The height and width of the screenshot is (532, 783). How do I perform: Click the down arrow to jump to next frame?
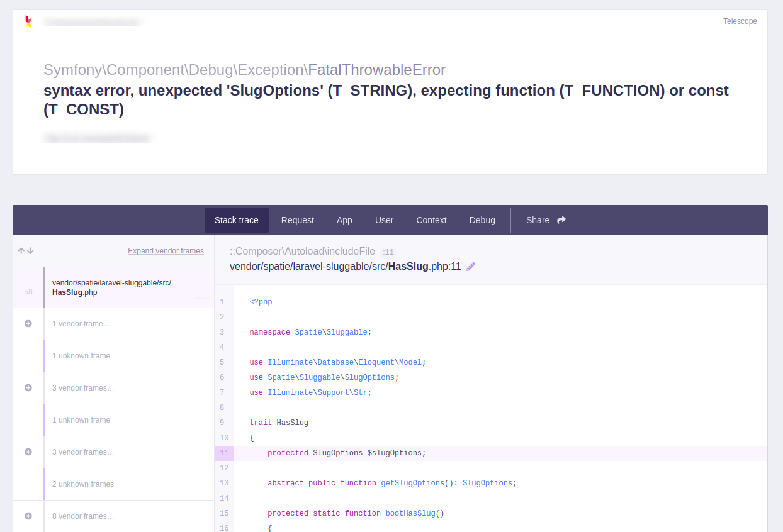pyautogui.click(x=30, y=250)
